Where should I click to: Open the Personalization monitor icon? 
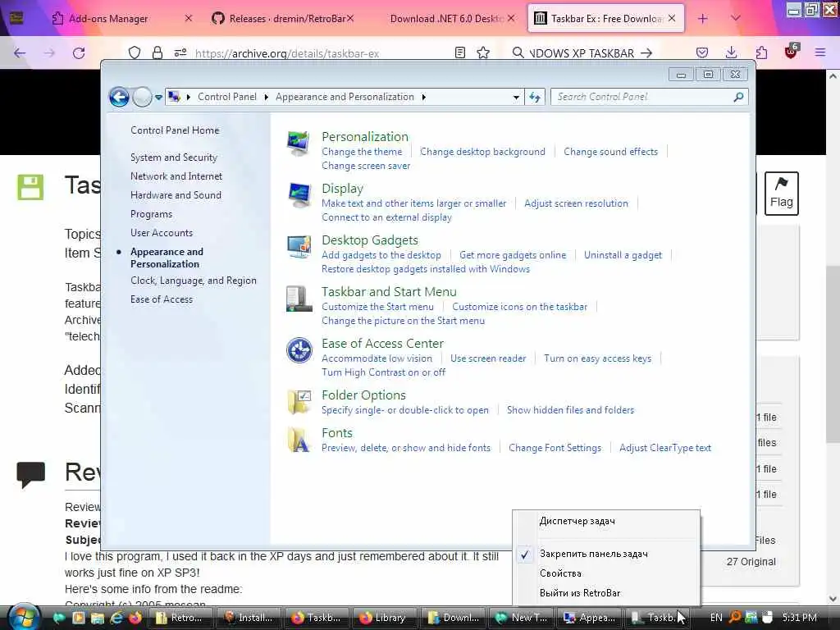tap(299, 143)
